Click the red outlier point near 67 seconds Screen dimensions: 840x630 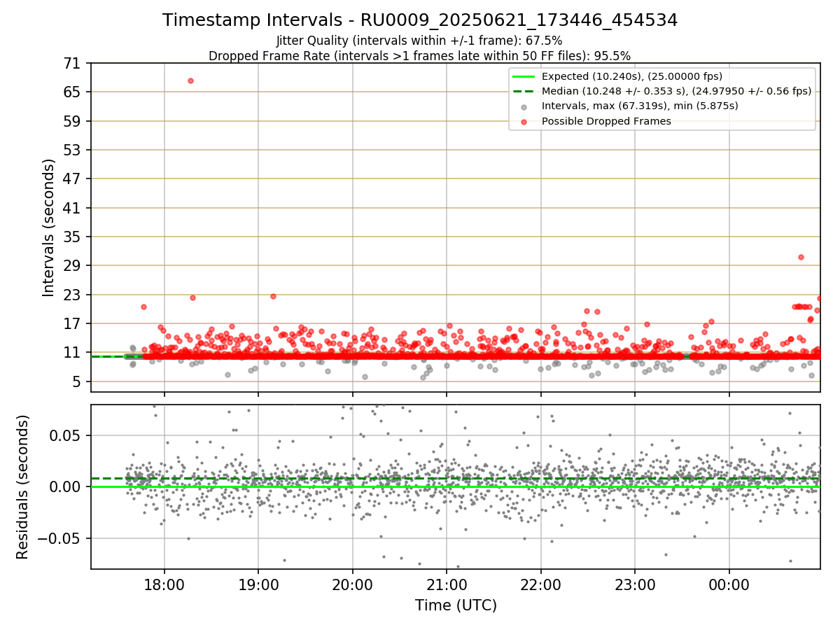pos(190,80)
